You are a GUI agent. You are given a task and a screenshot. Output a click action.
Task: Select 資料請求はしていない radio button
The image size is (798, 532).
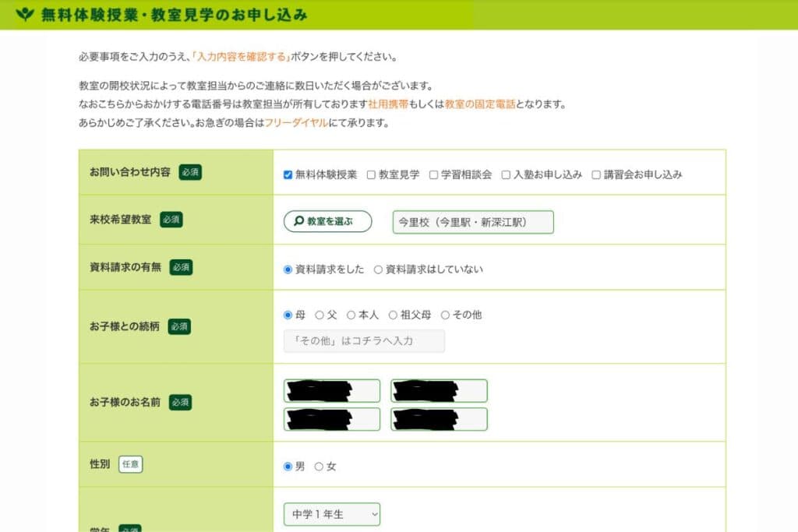pos(378,270)
